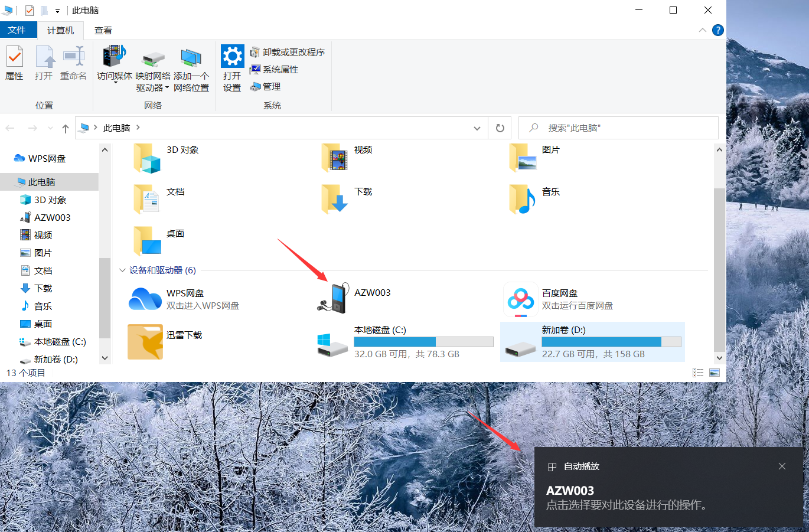The height and width of the screenshot is (532, 809).
Task: Collapse the ribbon with the chevron
Action: point(702,30)
